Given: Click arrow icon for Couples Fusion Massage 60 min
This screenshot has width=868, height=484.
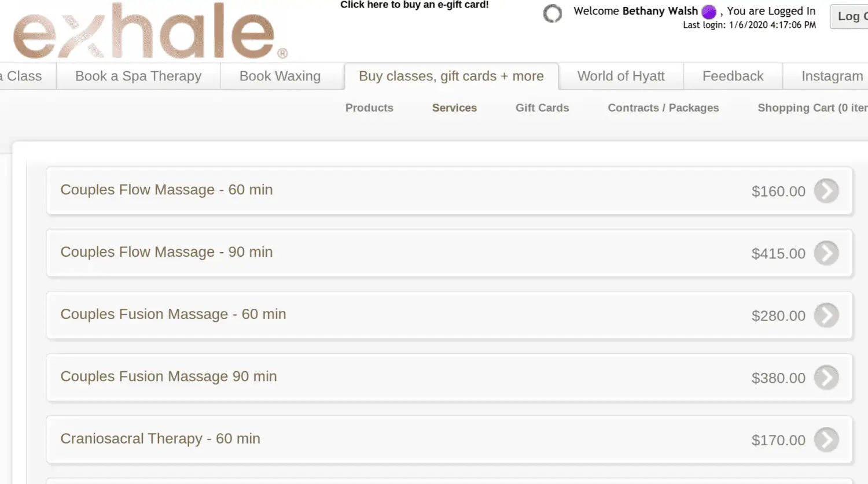Looking at the screenshot, I should (x=826, y=315).
